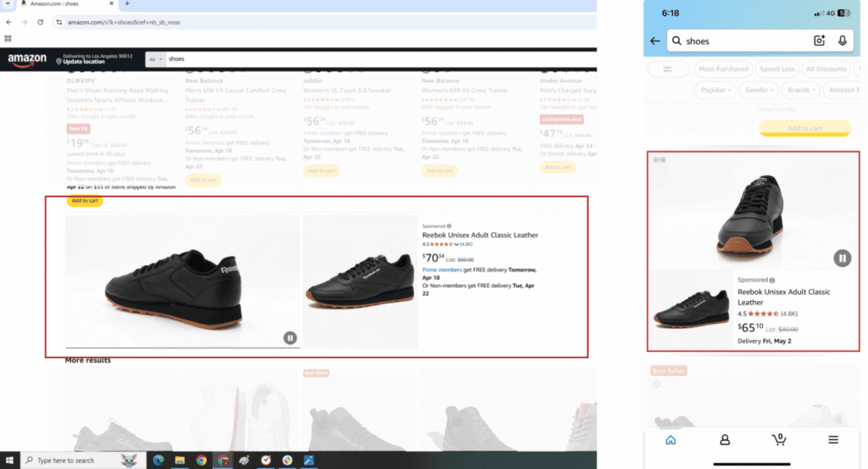Screen dimensions: 868x469
Task: Click Prime members link in Reebok listing
Action: [x=442, y=270]
